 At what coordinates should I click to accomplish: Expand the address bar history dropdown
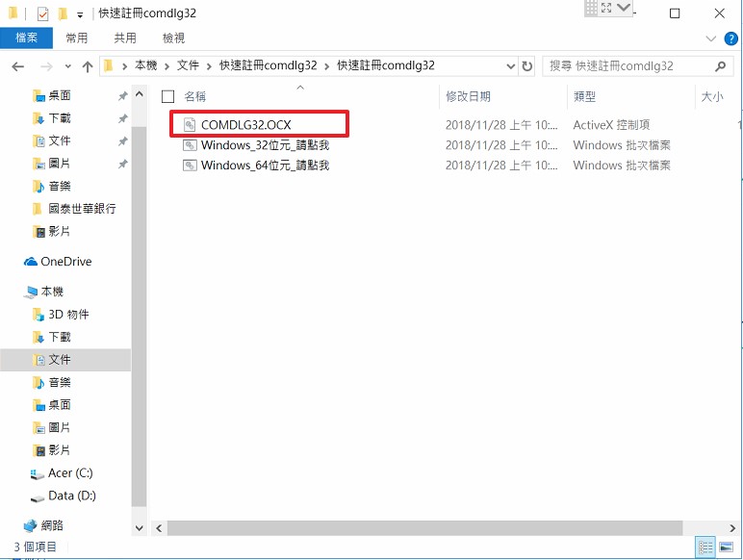pyautogui.click(x=510, y=65)
